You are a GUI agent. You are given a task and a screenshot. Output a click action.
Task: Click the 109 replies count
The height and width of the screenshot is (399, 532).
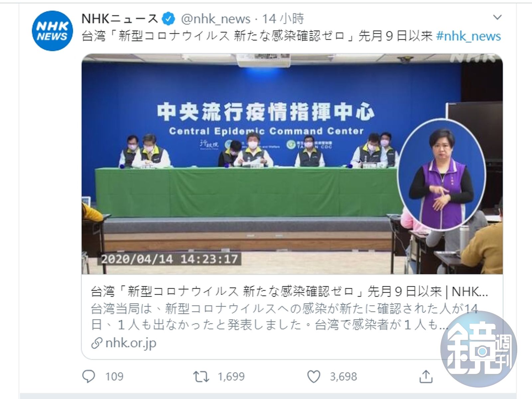(114, 377)
